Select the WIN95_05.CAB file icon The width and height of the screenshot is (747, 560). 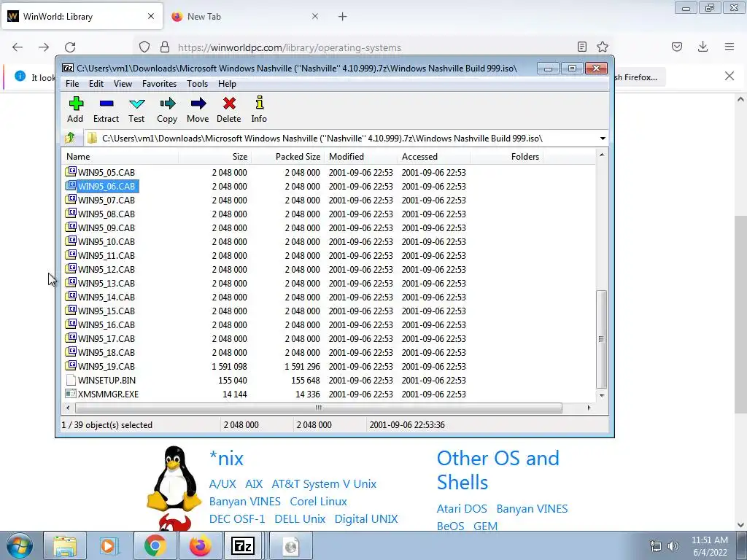tap(71, 172)
